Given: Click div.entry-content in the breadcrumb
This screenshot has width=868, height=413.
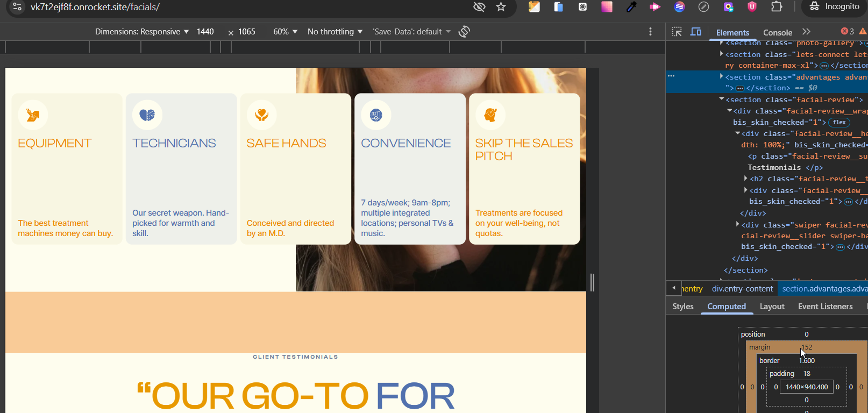Looking at the screenshot, I should (x=742, y=289).
